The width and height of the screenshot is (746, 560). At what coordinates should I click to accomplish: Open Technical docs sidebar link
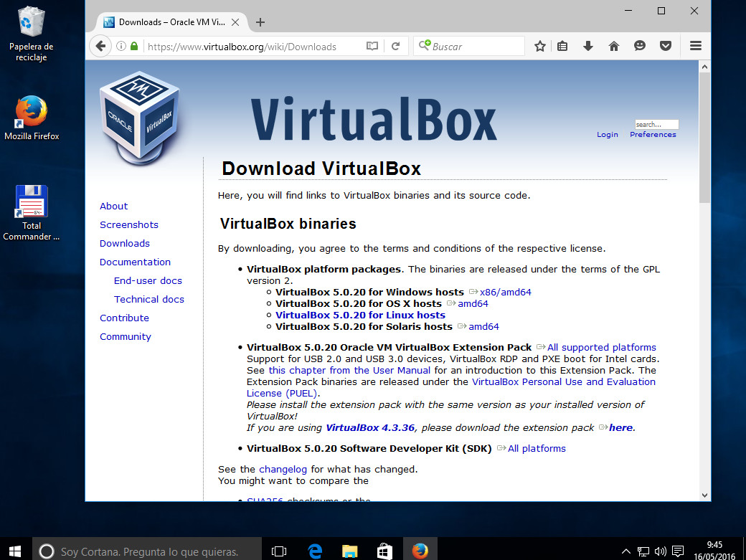(x=149, y=299)
